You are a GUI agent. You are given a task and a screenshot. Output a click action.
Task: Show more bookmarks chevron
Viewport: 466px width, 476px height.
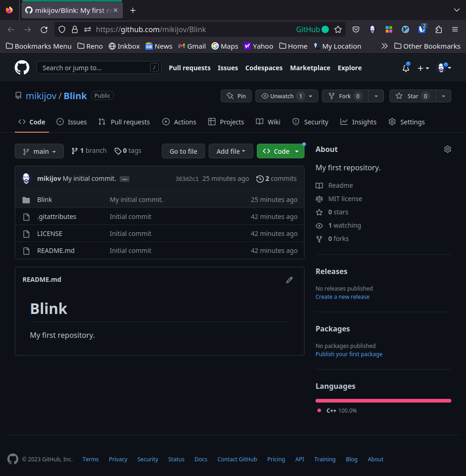point(384,46)
